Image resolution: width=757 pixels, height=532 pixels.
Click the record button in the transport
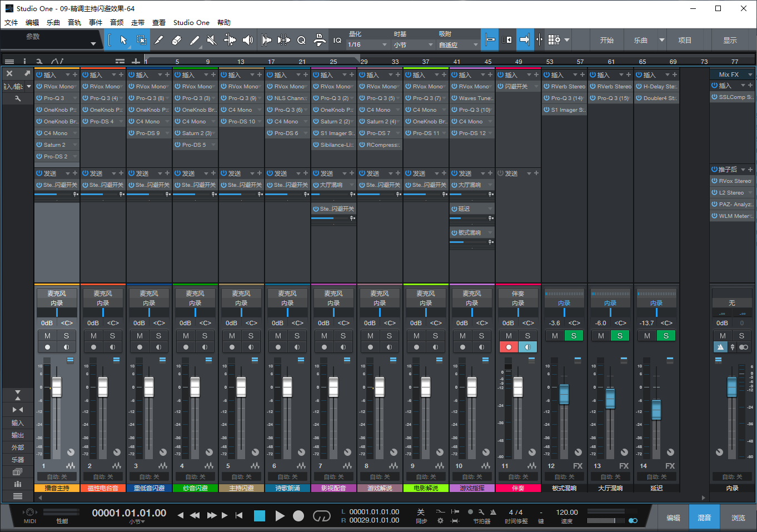[298, 516]
